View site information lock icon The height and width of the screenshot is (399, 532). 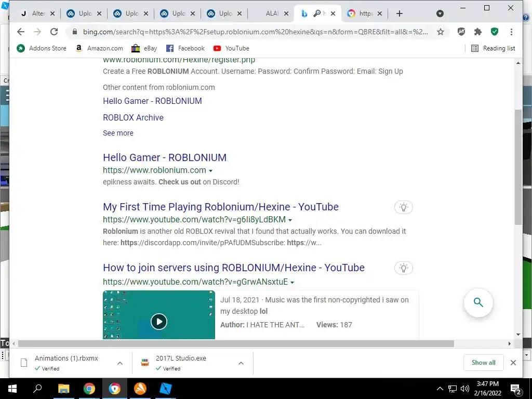click(x=75, y=32)
